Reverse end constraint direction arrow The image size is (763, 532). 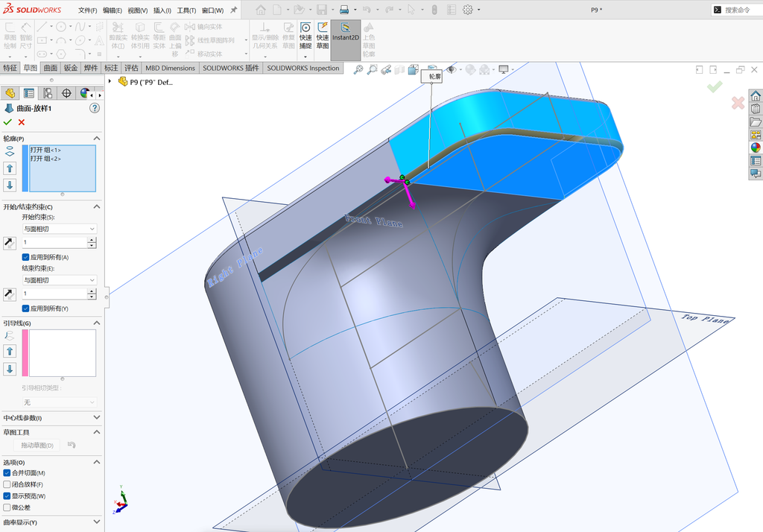click(x=9, y=294)
